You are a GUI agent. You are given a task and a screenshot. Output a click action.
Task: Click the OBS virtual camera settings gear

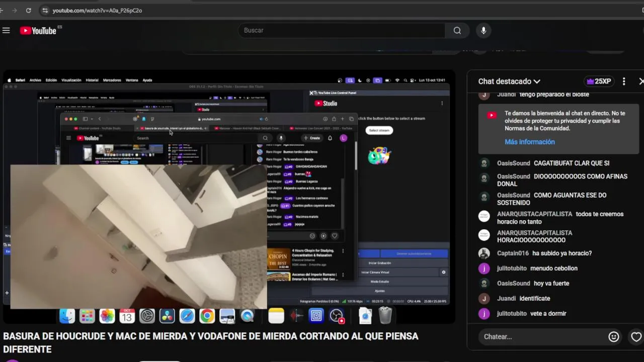pyautogui.click(x=443, y=272)
